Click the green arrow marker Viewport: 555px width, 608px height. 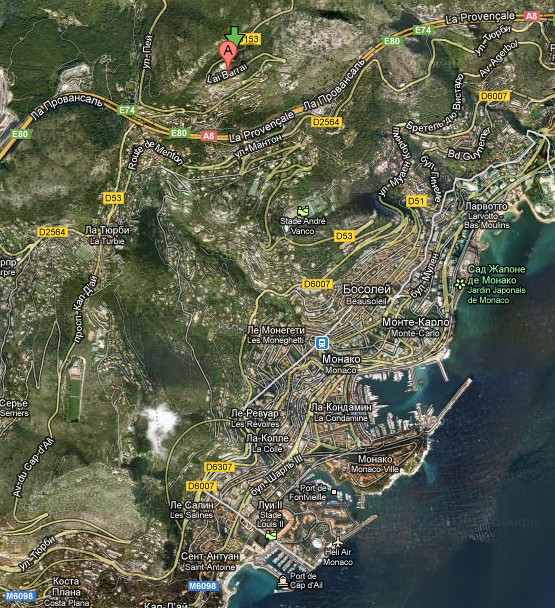[x=234, y=36]
